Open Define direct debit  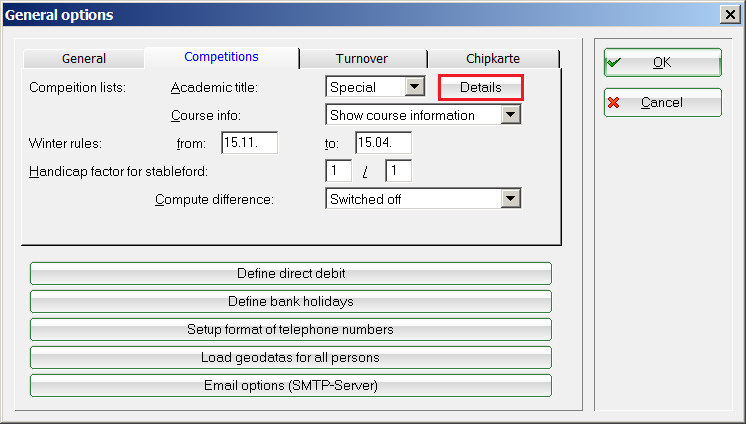coord(291,273)
